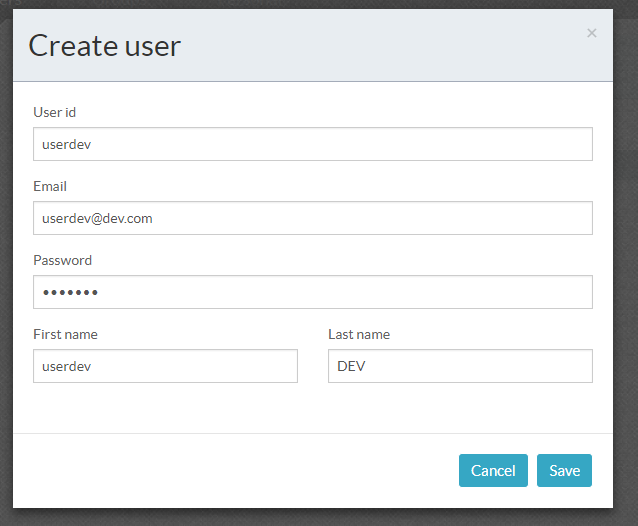Click the "Password" label text
This screenshot has height=526, width=638.
pos(62,260)
